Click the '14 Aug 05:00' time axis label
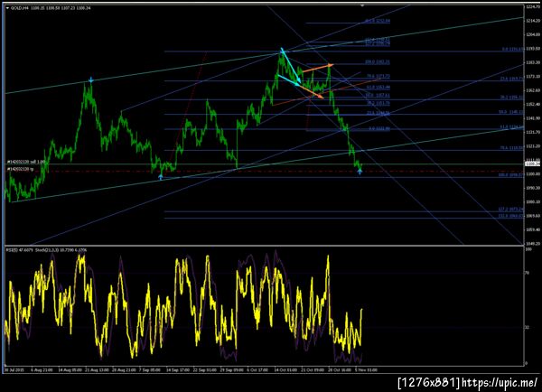Image resolution: width=542 pixels, height=392 pixels. click(x=70, y=370)
